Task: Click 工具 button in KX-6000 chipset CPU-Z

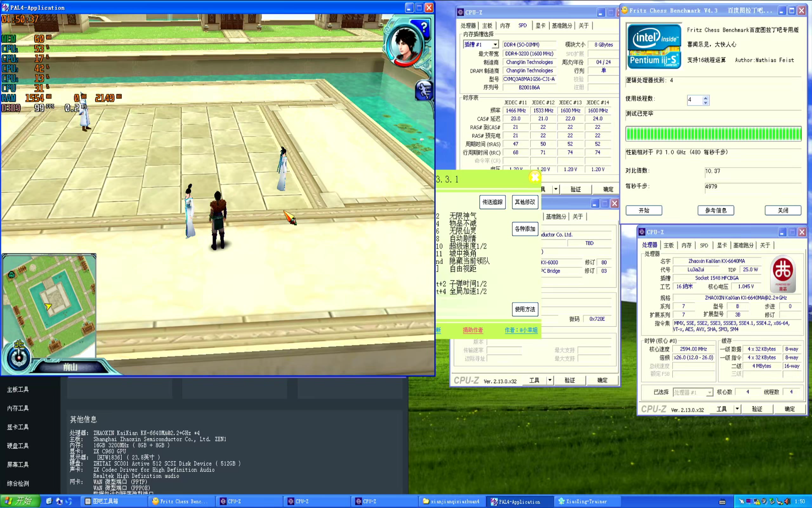Action: [534, 380]
